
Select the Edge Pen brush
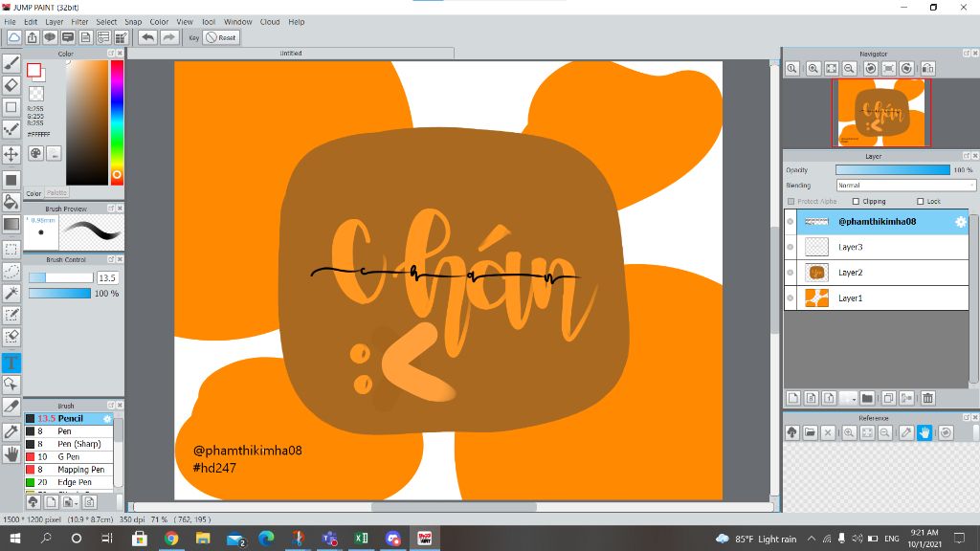(69, 482)
